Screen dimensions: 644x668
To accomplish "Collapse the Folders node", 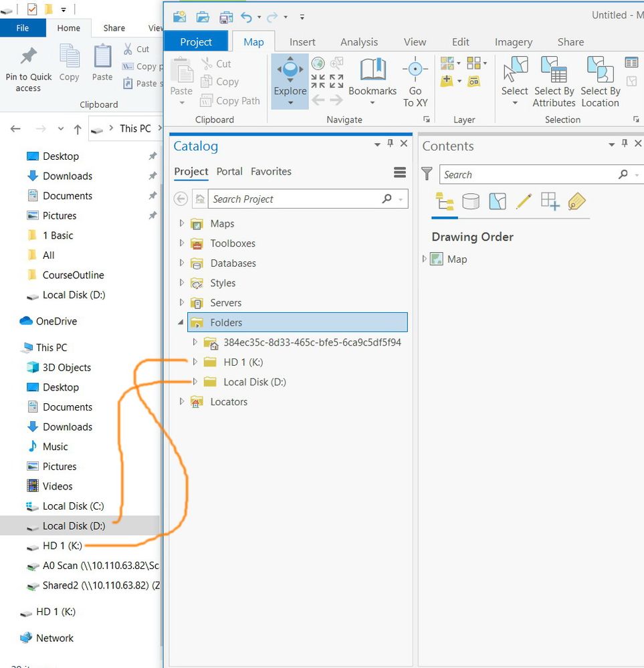I will [181, 322].
